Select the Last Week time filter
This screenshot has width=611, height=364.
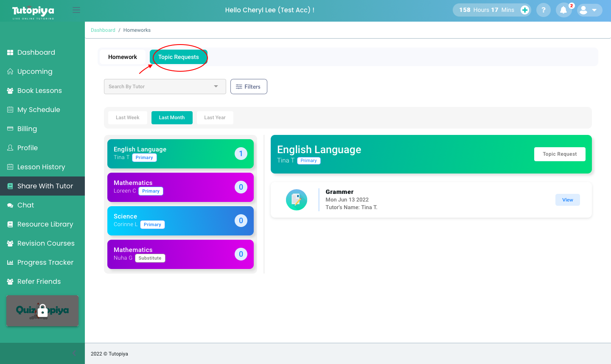pyautogui.click(x=127, y=118)
